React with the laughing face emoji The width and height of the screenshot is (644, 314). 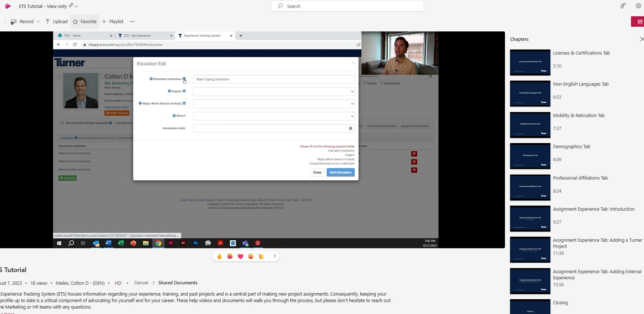pyautogui.click(x=230, y=257)
